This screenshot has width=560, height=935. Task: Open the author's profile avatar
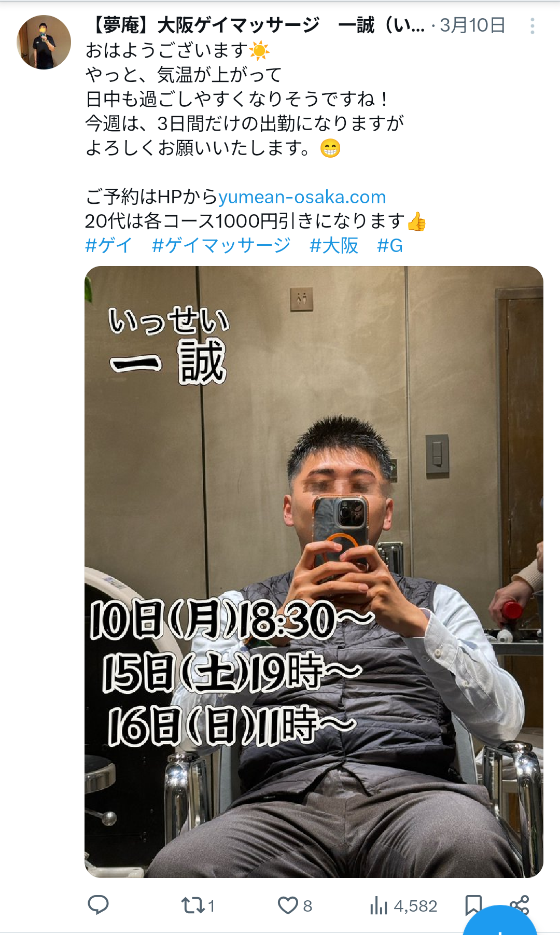pyautogui.click(x=44, y=42)
